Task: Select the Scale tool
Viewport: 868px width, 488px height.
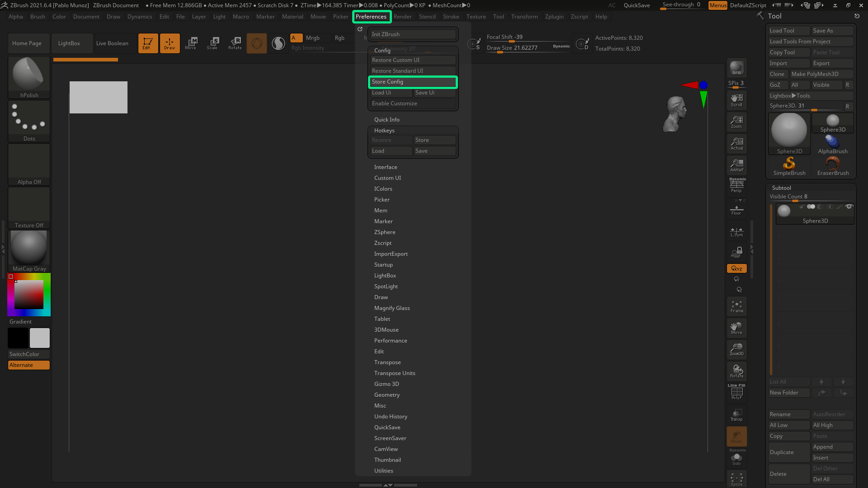Action: click(x=212, y=43)
